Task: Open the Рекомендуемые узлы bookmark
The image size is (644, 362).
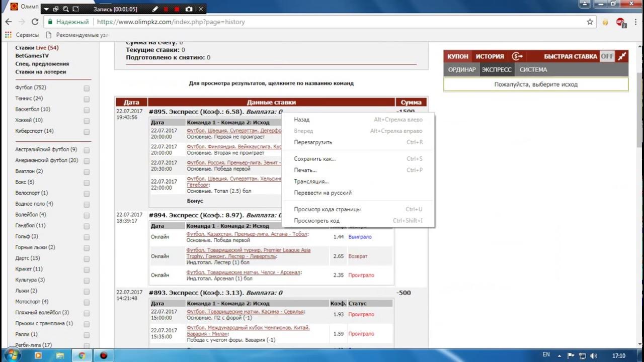Action: click(x=77, y=35)
